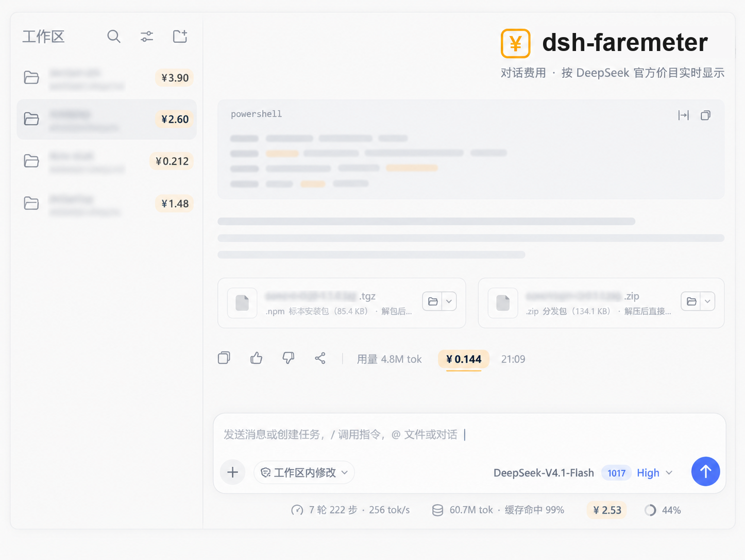Open 工作区内修改 permission dropdown
The height and width of the screenshot is (560, 745).
(x=304, y=472)
